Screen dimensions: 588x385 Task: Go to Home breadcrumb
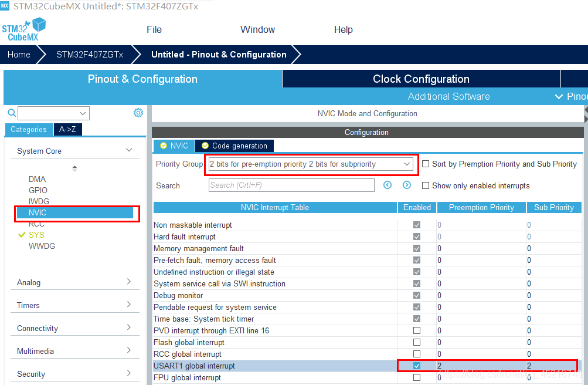(x=19, y=55)
